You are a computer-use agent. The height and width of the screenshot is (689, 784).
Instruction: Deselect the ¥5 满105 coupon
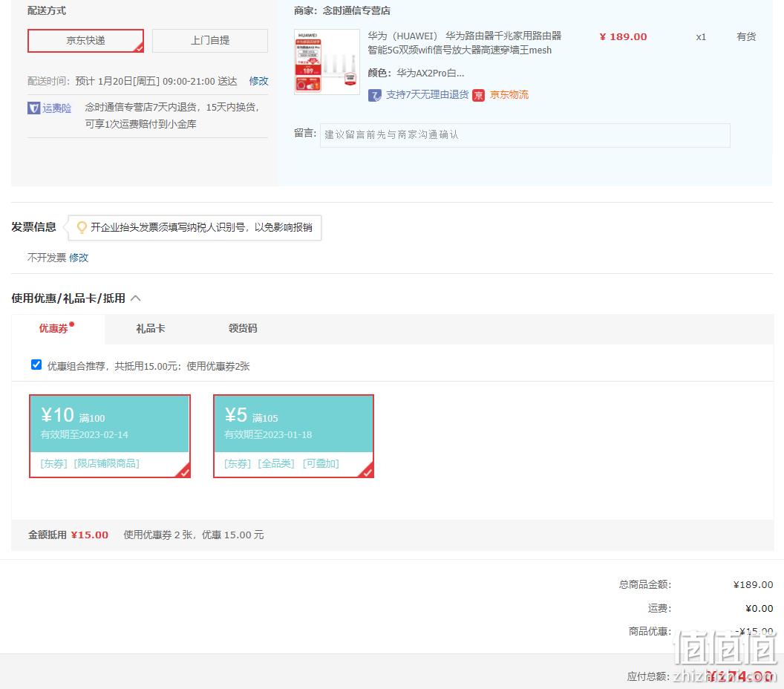[293, 436]
